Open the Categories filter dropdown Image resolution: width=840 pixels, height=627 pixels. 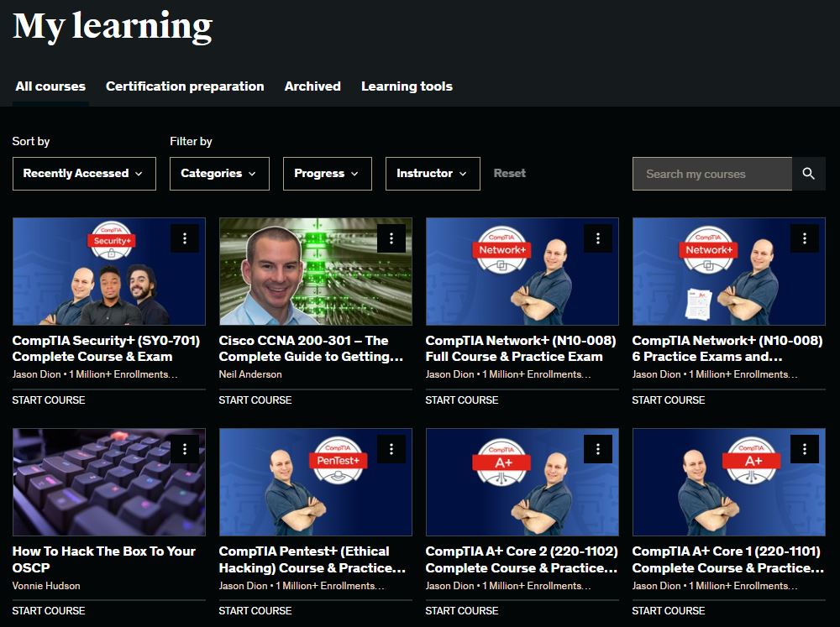coord(219,174)
